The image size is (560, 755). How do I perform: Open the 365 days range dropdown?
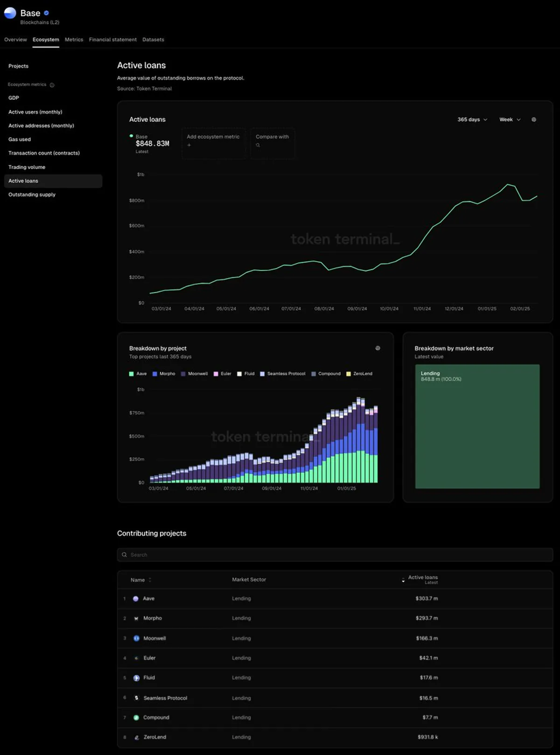click(472, 119)
